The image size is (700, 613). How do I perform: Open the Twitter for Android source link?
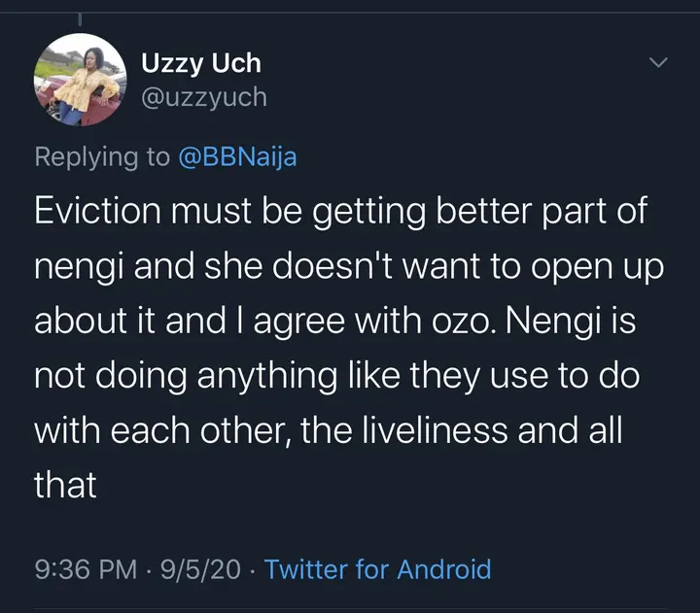[x=377, y=568]
